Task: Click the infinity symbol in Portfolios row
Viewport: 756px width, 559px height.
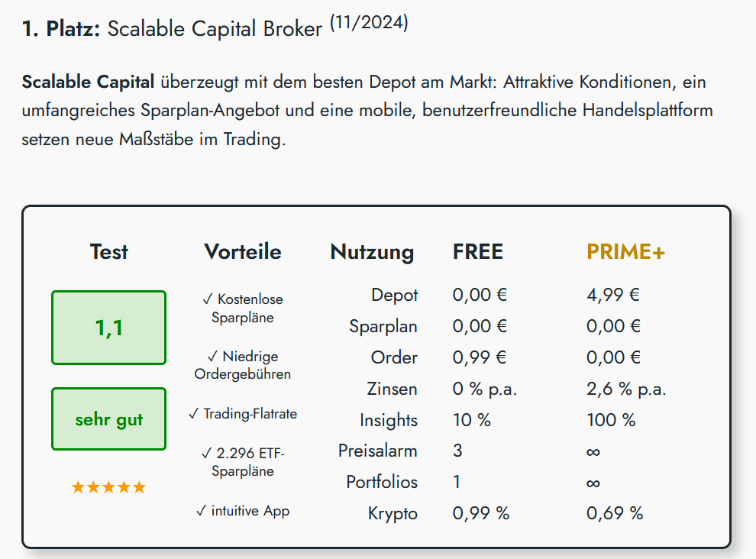Action: click(x=593, y=483)
